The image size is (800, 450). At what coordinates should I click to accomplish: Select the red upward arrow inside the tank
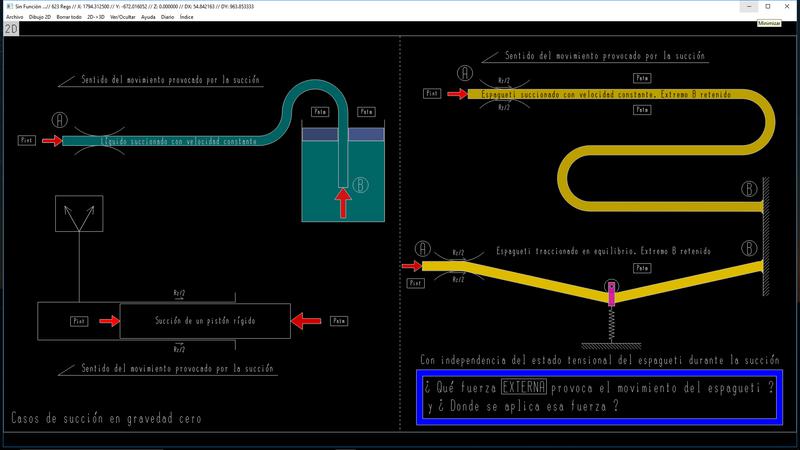(343, 204)
